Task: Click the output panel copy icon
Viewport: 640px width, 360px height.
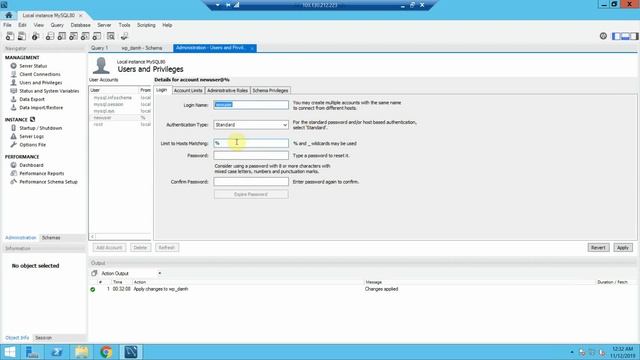Action: 94,273
